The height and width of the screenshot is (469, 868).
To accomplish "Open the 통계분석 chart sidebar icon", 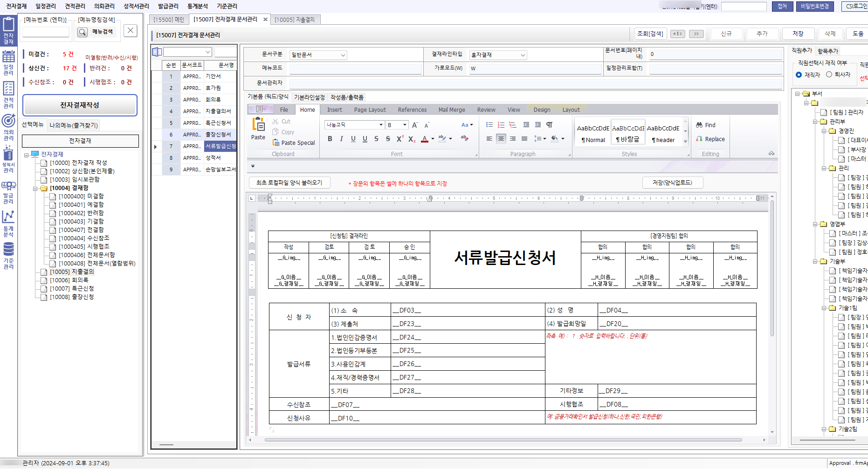I will pyautogui.click(x=8, y=224).
